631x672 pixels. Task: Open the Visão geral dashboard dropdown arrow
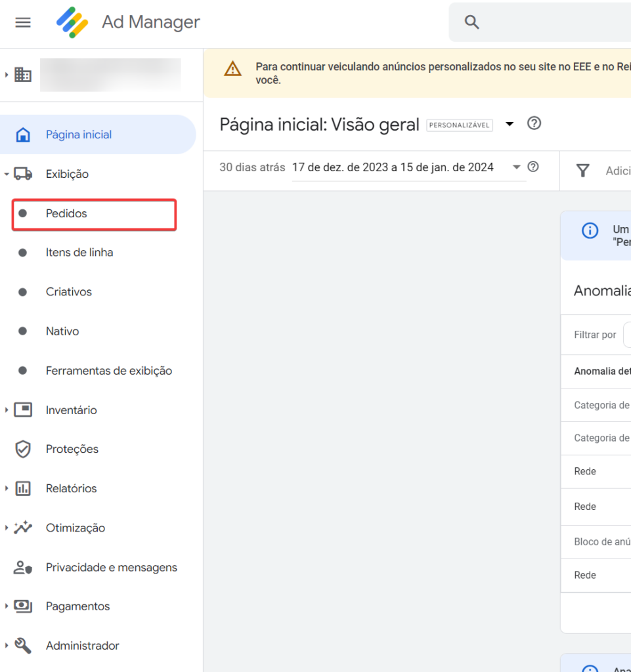[510, 124]
